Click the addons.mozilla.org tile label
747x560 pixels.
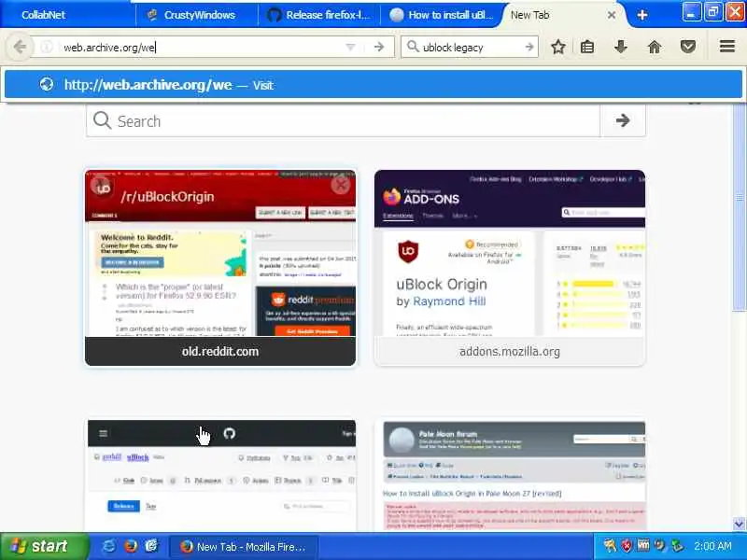point(510,352)
